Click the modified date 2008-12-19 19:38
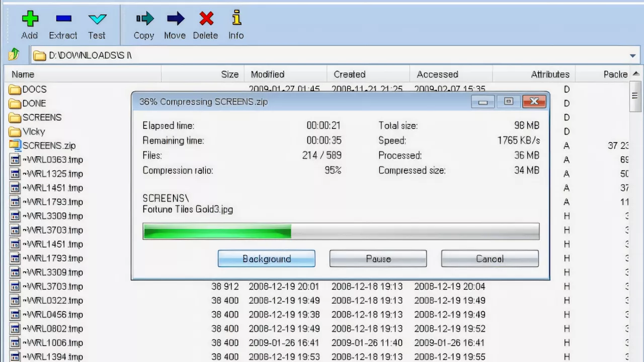This screenshot has height=362, width=644. click(x=284, y=315)
